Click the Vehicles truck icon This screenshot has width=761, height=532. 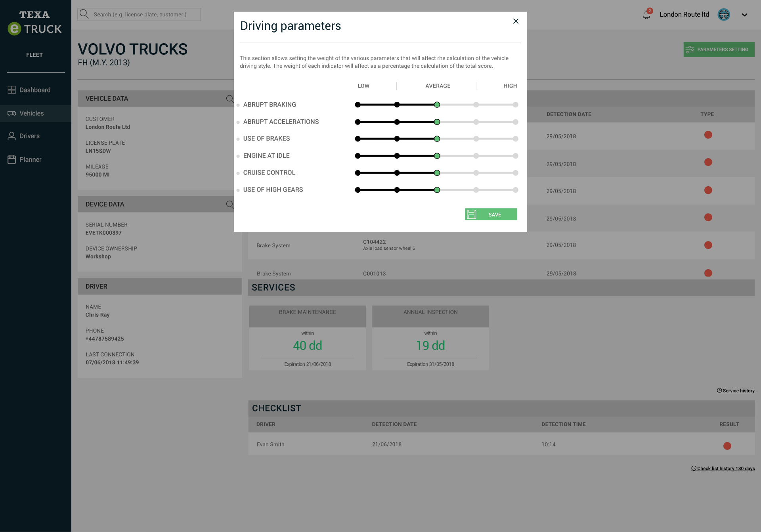click(x=12, y=113)
